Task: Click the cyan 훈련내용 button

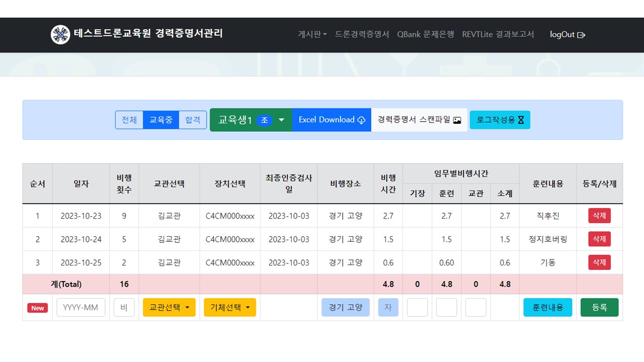Action: (547, 308)
